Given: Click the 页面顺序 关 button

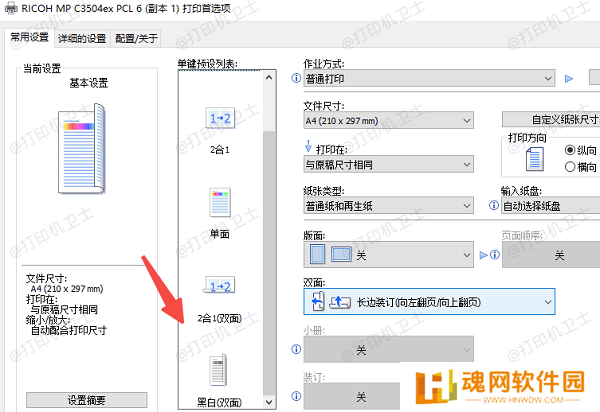Looking at the screenshot, I should pyautogui.click(x=551, y=254).
